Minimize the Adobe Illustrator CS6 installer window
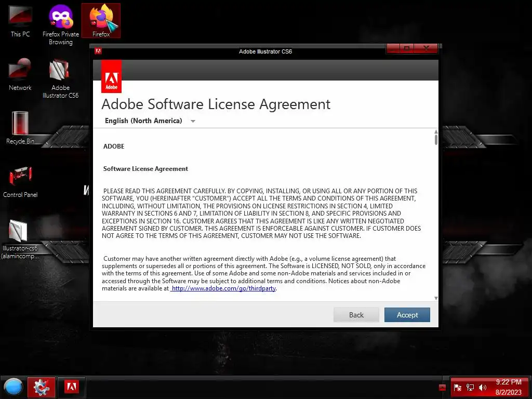Screen dimensions: 532x399 (x=393, y=48)
